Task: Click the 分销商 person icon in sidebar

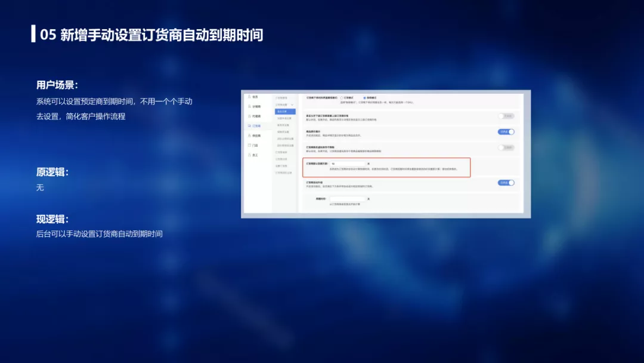Action: 249,106
